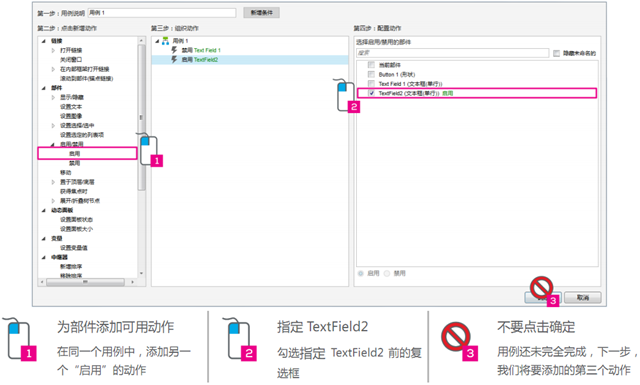Click the 取消 button
This screenshot has height=385, width=640.
(583, 298)
